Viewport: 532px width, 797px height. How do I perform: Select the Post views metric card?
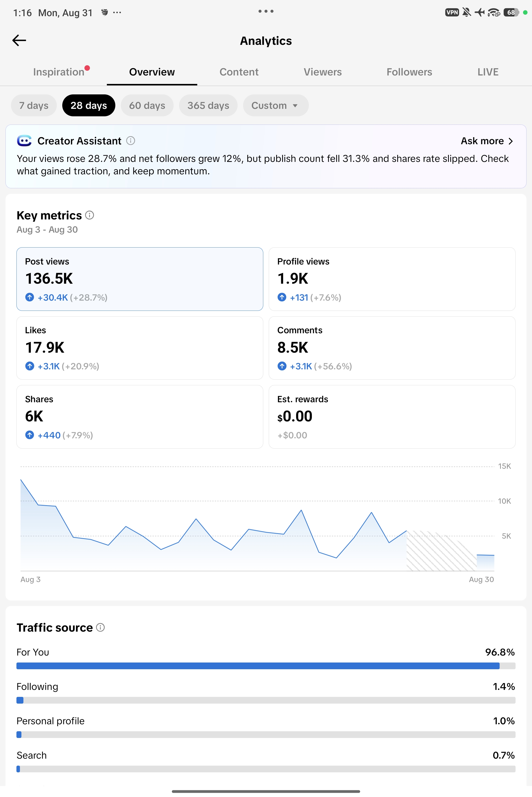[x=140, y=279]
